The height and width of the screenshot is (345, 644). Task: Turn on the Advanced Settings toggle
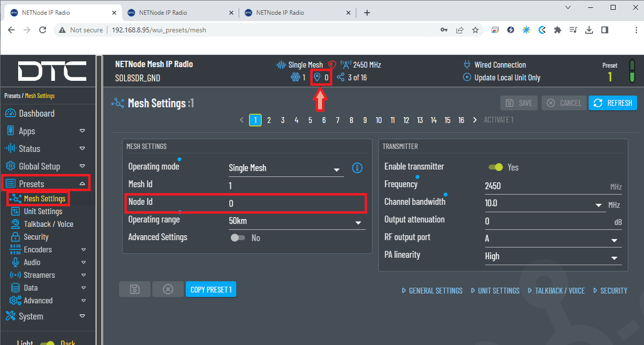tap(238, 238)
